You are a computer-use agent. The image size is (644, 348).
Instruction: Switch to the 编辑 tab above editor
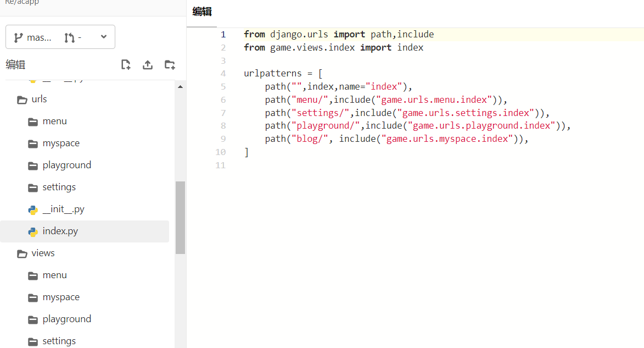coord(202,12)
